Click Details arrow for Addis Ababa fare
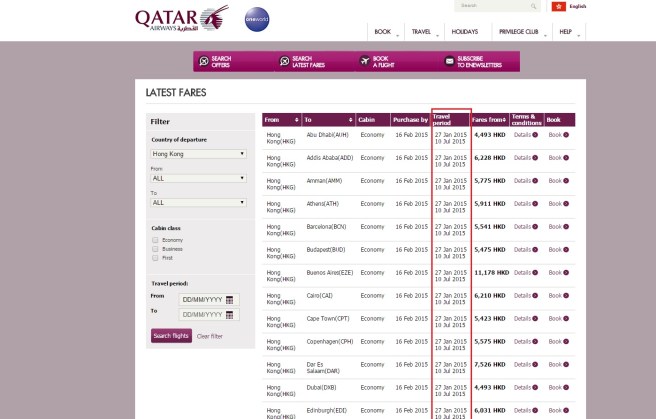 [x=535, y=158]
